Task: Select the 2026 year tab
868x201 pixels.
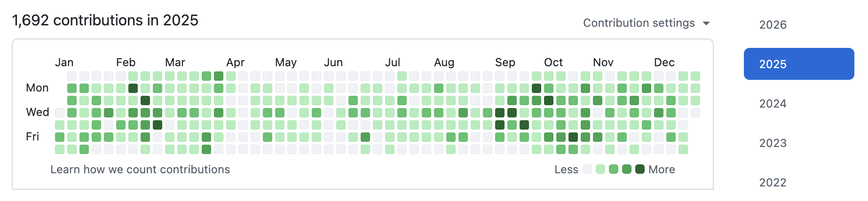Action: tap(773, 25)
